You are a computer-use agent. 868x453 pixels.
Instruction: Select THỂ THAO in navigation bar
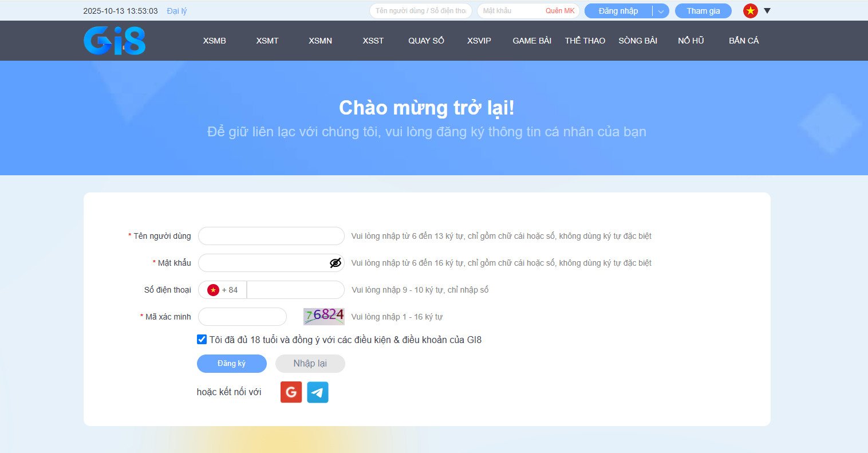click(585, 41)
